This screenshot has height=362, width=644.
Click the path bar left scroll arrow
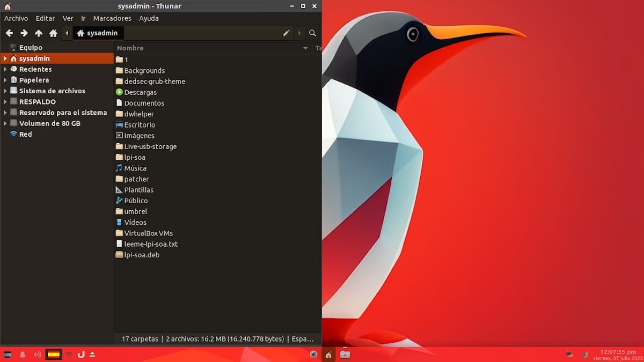point(67,33)
